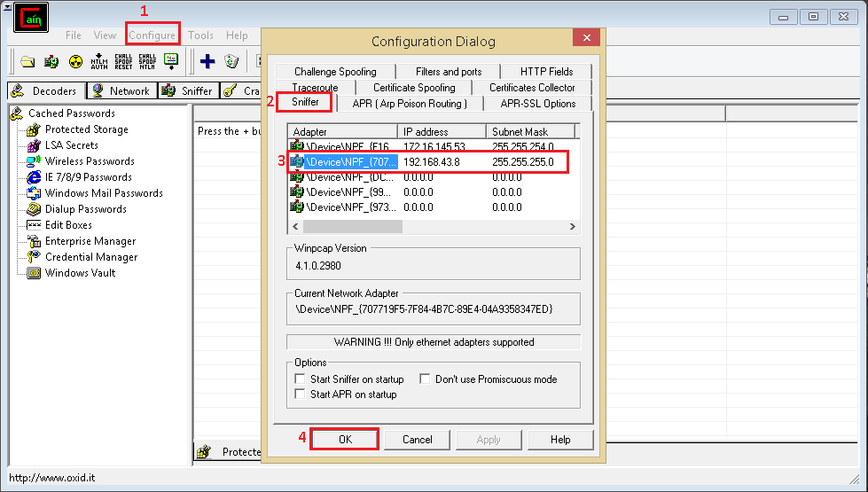Enable Start APR on startup checkbox

[300, 394]
